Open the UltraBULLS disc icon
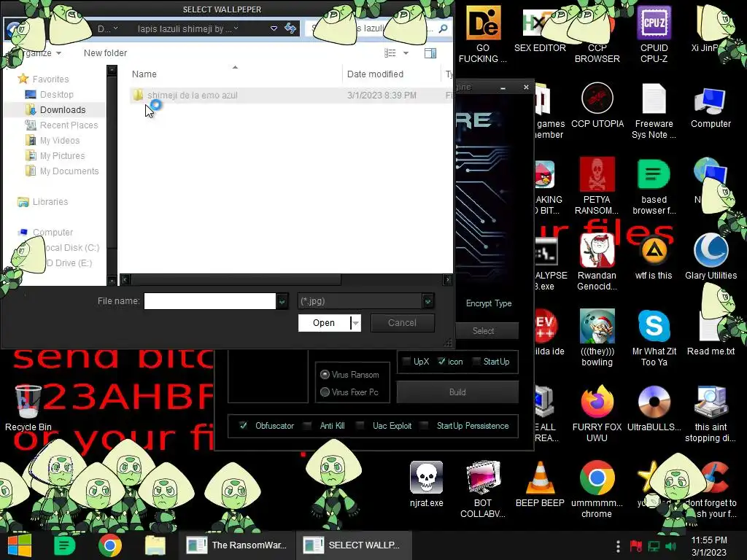 coord(654,402)
